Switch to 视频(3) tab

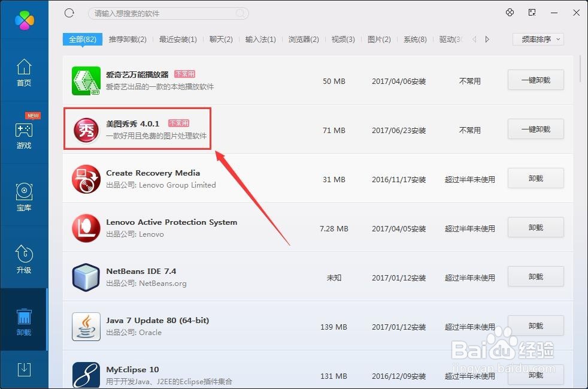coord(343,39)
